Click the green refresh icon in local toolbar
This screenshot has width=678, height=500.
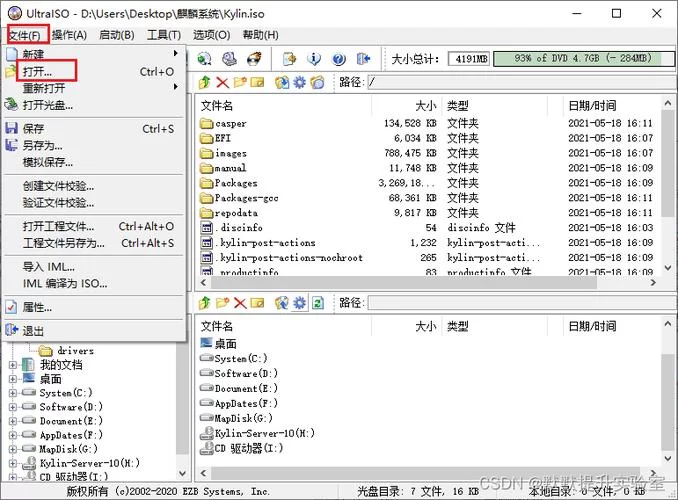click(318, 303)
